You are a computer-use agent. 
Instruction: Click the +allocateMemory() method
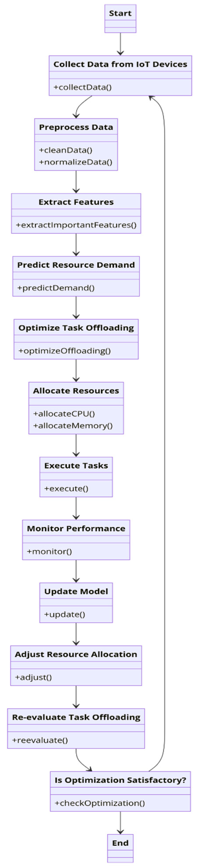[73, 426]
